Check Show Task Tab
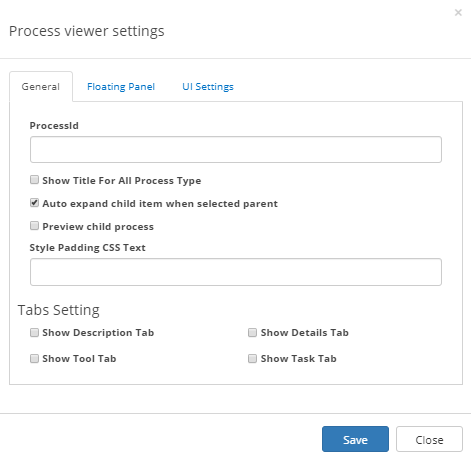Screen dimensions: 471x462 (252, 358)
